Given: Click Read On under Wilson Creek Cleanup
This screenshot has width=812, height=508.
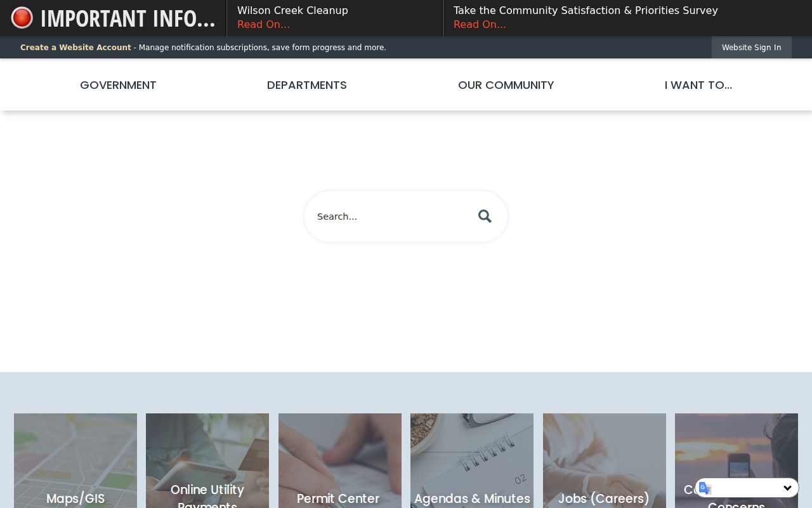Looking at the screenshot, I should 263,24.
